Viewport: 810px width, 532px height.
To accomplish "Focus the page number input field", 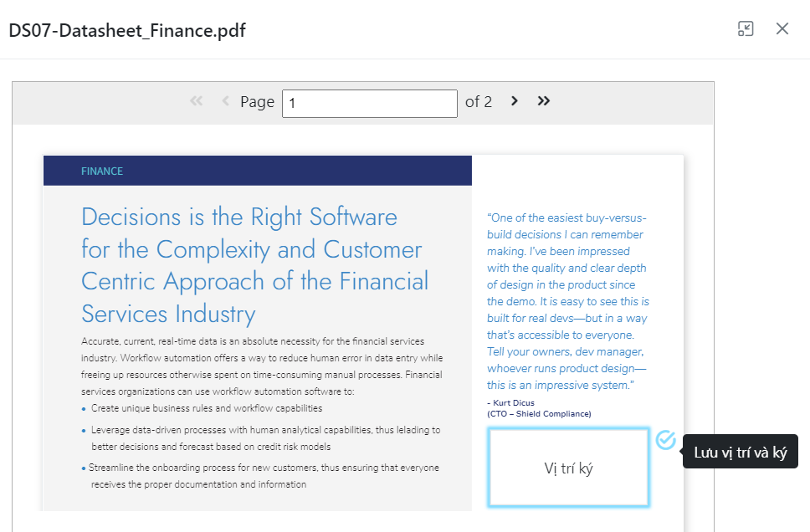I will click(x=369, y=103).
